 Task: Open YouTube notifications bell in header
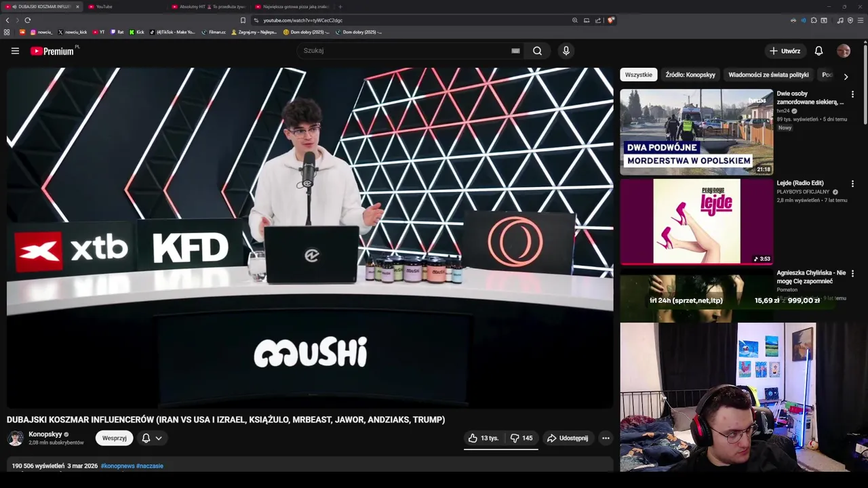[x=818, y=51]
